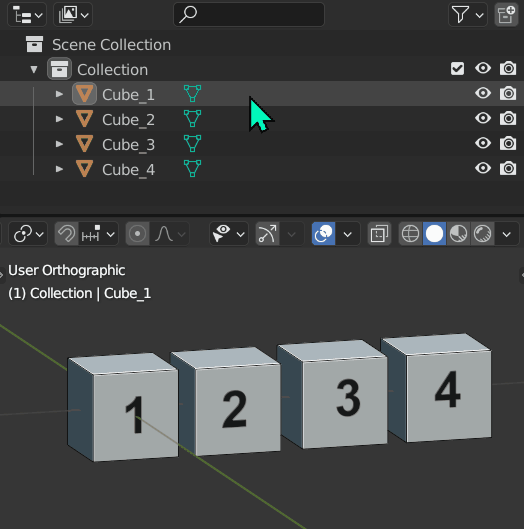Image resolution: width=524 pixels, height=529 pixels.
Task: Open the outliner filter dropdown
Action: click(468, 15)
